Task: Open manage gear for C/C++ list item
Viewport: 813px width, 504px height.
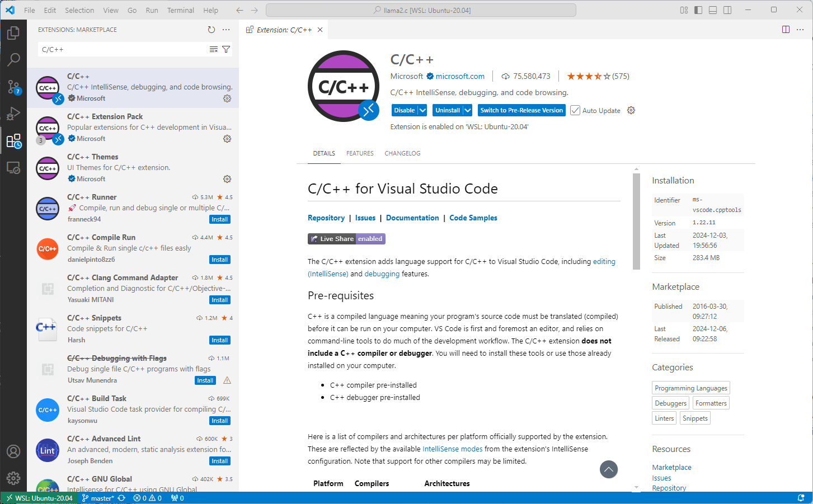Action: [227, 98]
